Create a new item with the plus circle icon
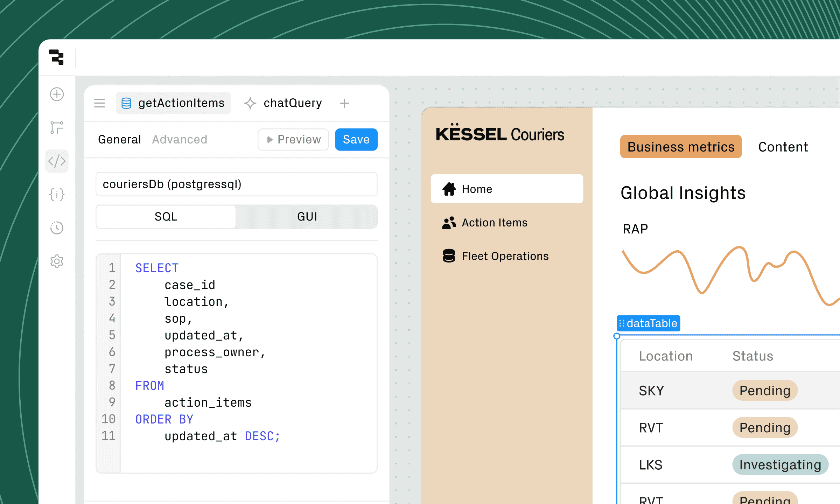 (57, 94)
